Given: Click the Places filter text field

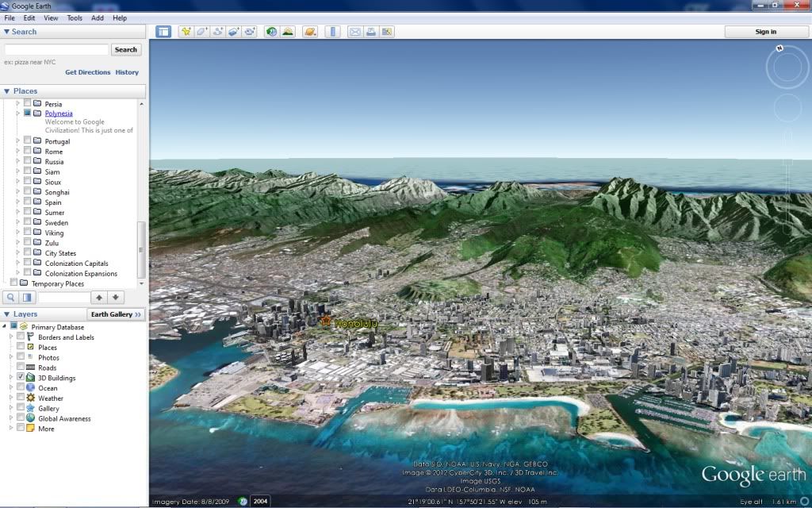Looking at the screenshot, I should pos(64,298).
